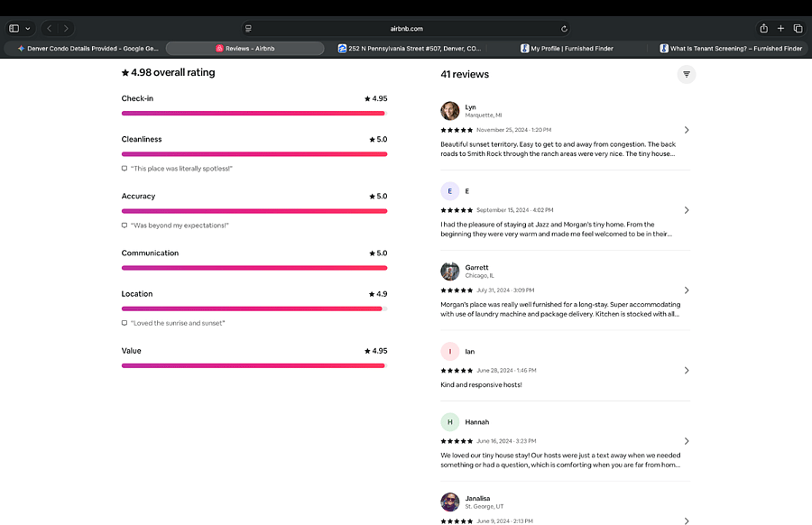
Task: Click reviewer name Ian
Action: tap(470, 352)
